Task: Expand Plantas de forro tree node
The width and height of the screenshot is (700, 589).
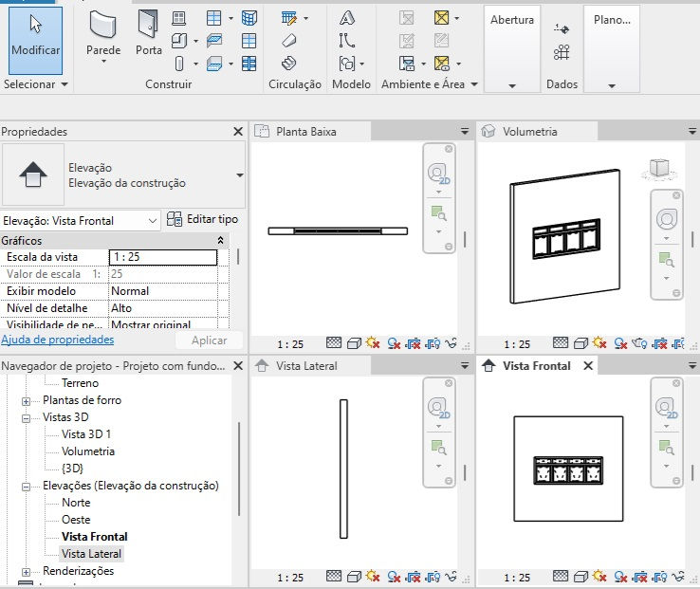Action: tap(26, 401)
